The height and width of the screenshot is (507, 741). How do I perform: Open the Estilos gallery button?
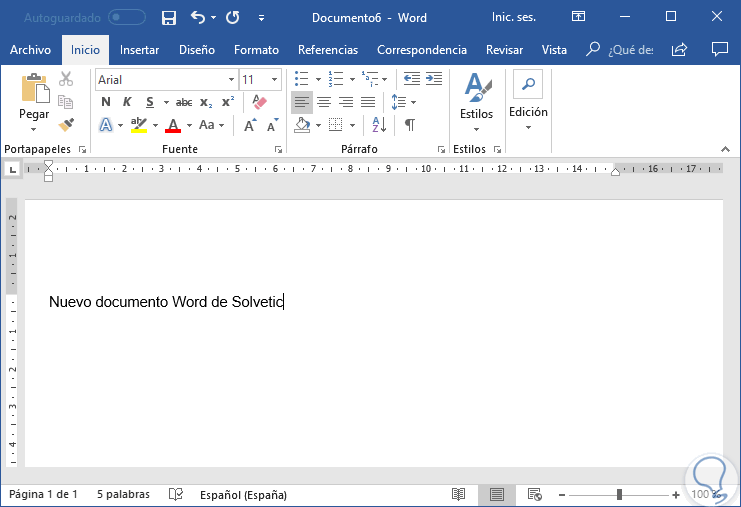tap(476, 102)
